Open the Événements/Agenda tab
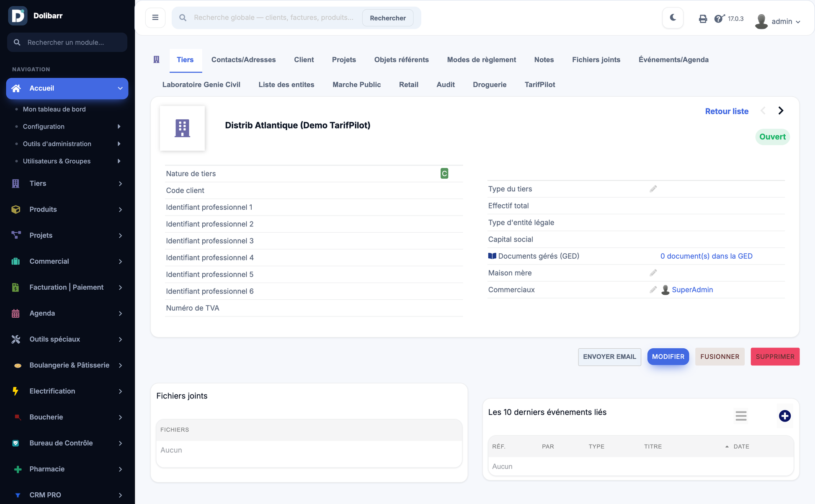This screenshot has width=815, height=504. [673, 60]
